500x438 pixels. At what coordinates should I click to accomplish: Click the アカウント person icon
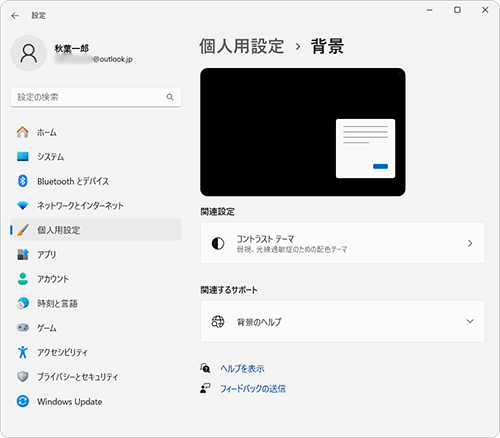23,279
